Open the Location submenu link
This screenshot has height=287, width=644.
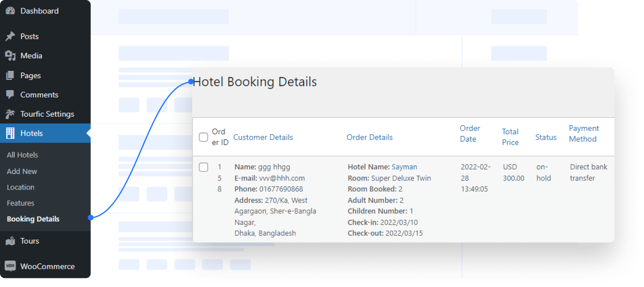[20, 187]
